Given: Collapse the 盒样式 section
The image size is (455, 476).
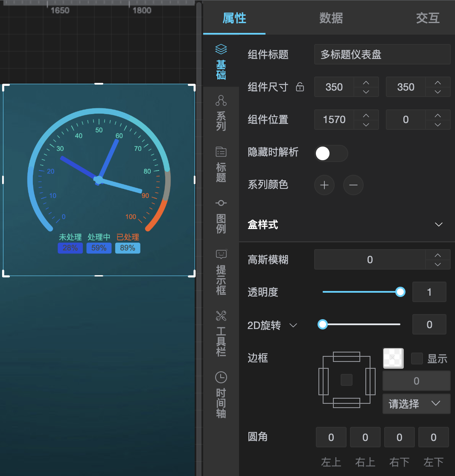Looking at the screenshot, I should tap(439, 224).
